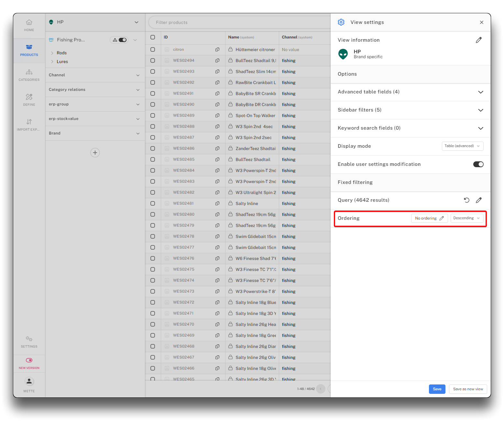The width and height of the screenshot is (504, 421).
Task: Open the Display mode dropdown
Action: click(462, 146)
